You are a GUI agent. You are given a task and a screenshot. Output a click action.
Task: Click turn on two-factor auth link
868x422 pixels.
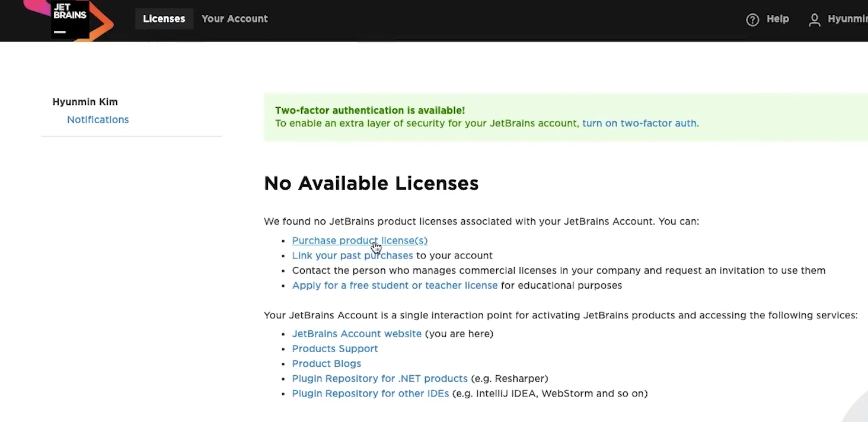tap(639, 123)
